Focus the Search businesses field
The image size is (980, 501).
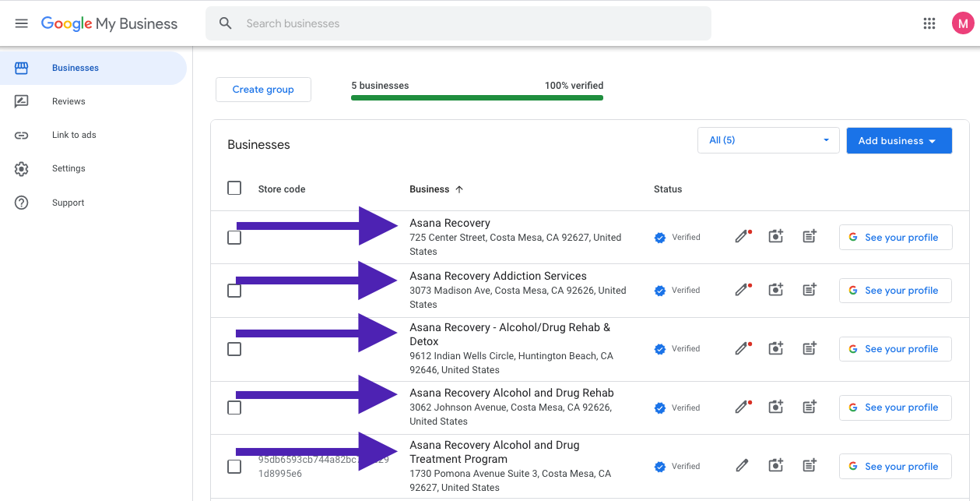click(x=458, y=23)
